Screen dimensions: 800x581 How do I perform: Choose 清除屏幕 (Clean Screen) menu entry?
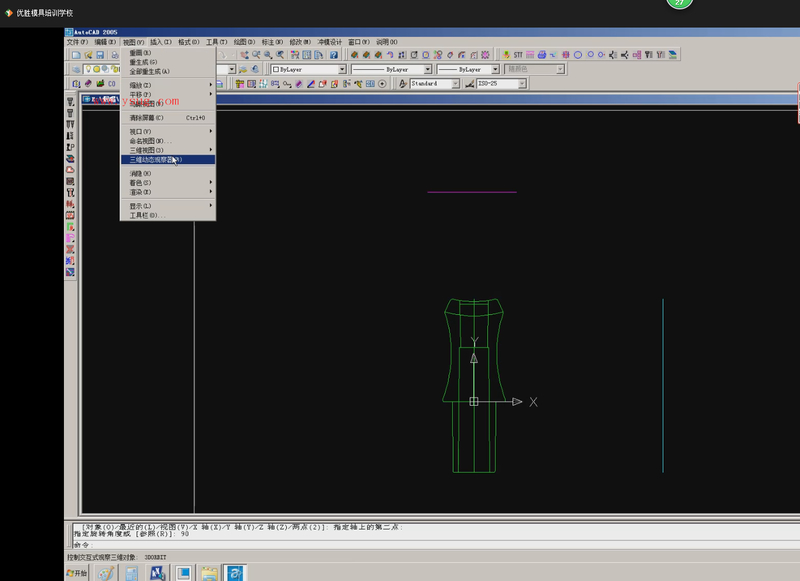168,118
